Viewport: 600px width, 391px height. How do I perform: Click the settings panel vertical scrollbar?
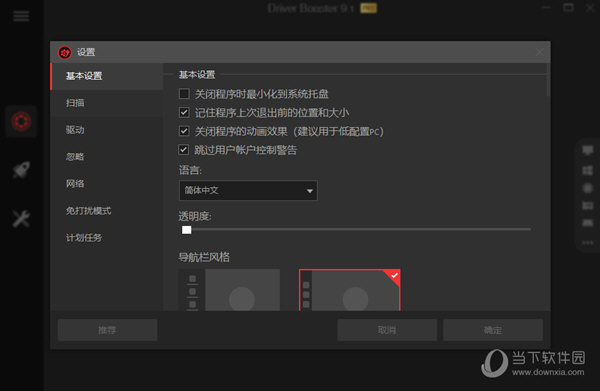click(x=548, y=80)
